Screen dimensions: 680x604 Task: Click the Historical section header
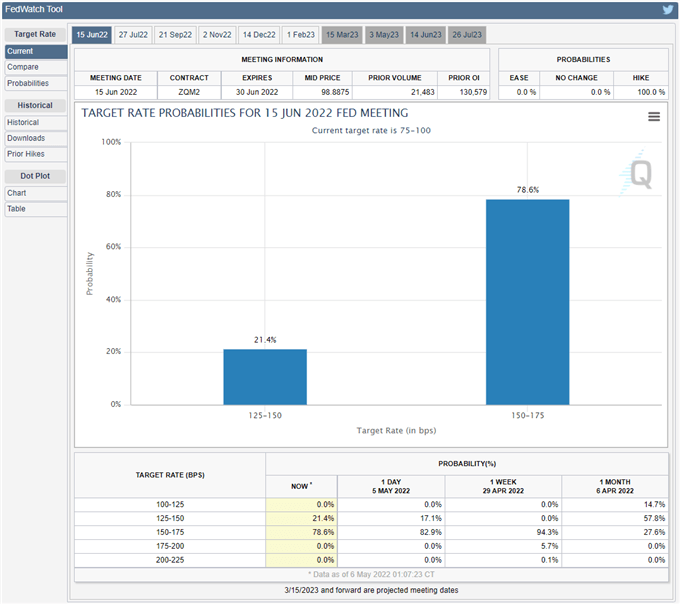[x=35, y=105]
